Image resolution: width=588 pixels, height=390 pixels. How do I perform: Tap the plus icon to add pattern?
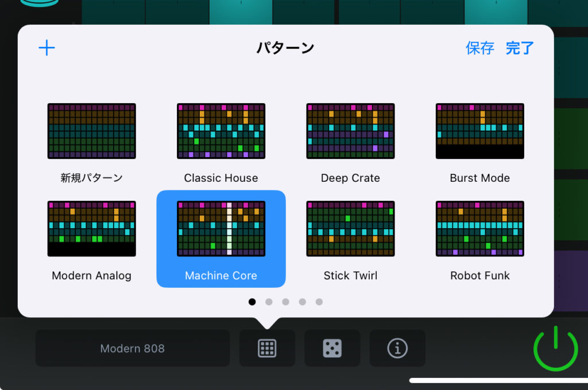click(47, 48)
